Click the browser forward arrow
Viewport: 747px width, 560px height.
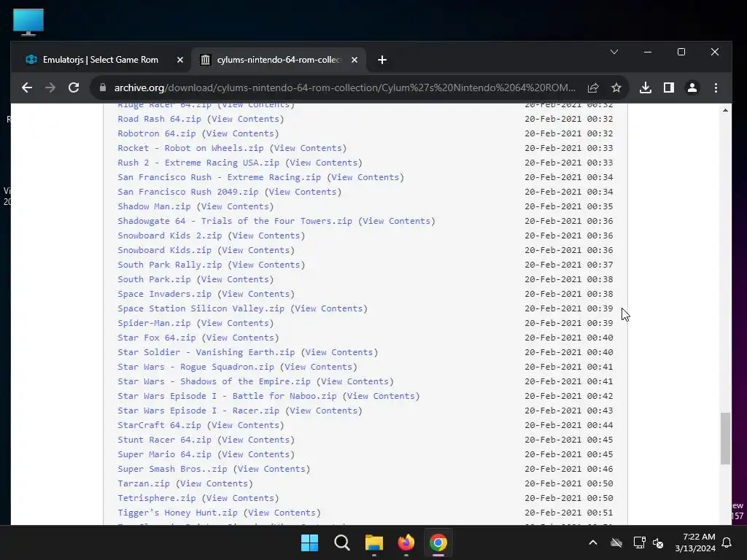tap(50, 87)
